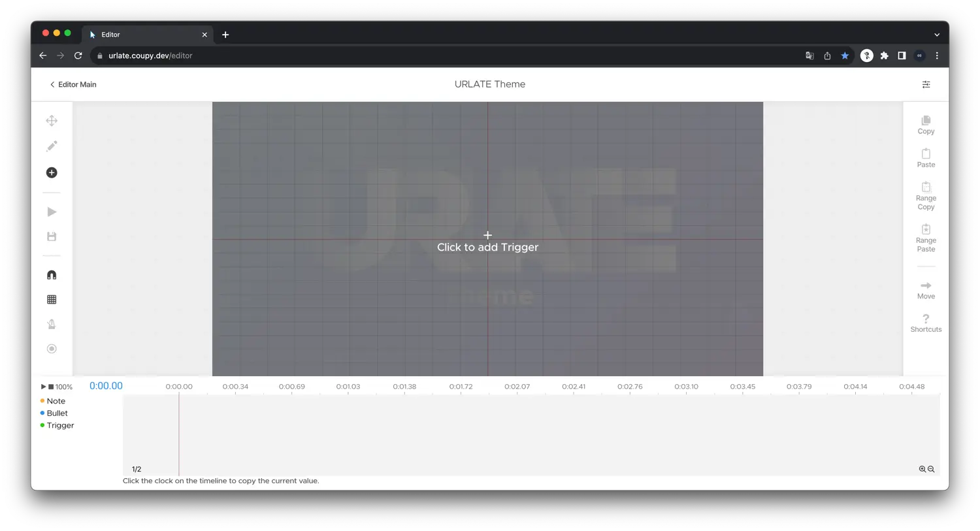Viewport: 980px width, 531px height.
Task: Zoom in the timeline
Action: 922,469
